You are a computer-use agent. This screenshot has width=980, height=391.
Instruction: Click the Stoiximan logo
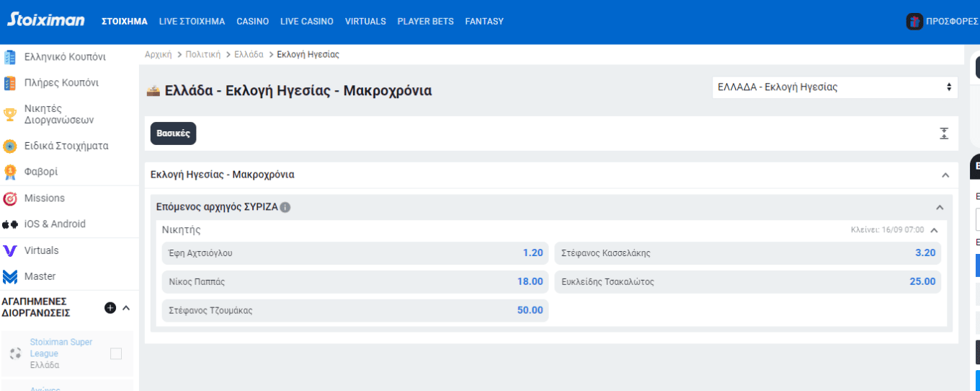coord(46,20)
